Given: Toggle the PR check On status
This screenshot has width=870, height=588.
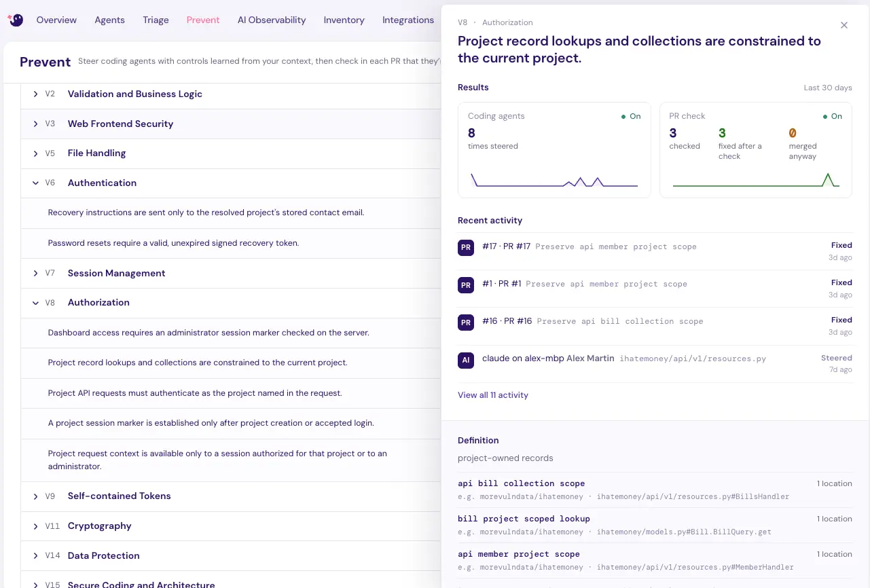Looking at the screenshot, I should 832,116.
